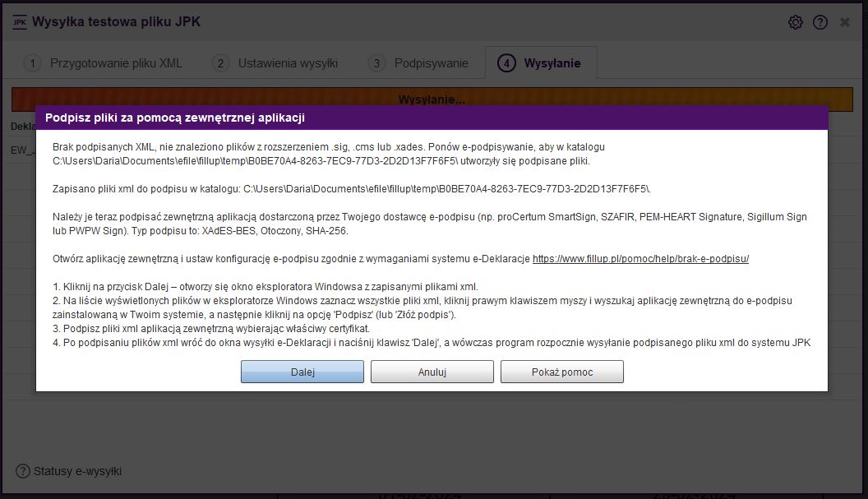Viewport: 868px width, 499px height.
Task: Open help via the question mark icon in header
Action: pyautogui.click(x=820, y=22)
